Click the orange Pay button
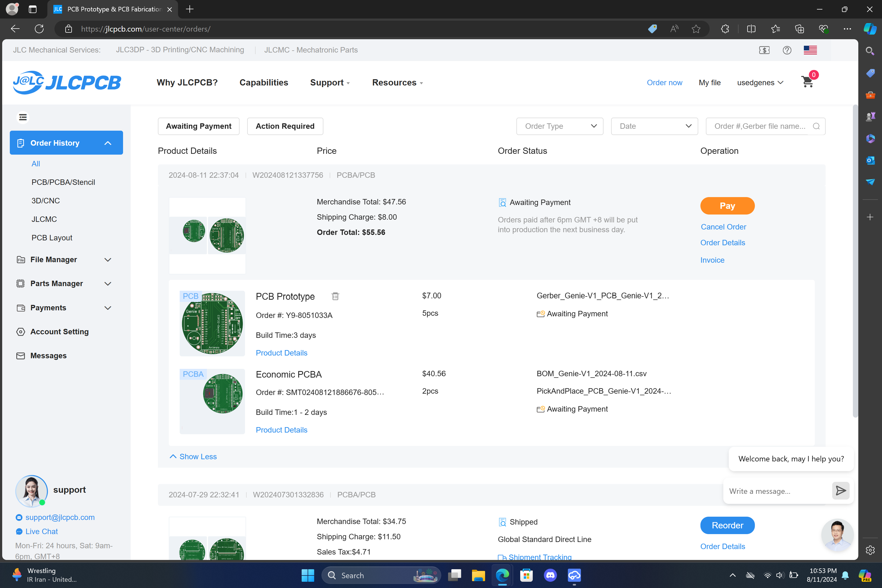Viewport: 882px width, 588px height. 727,206
